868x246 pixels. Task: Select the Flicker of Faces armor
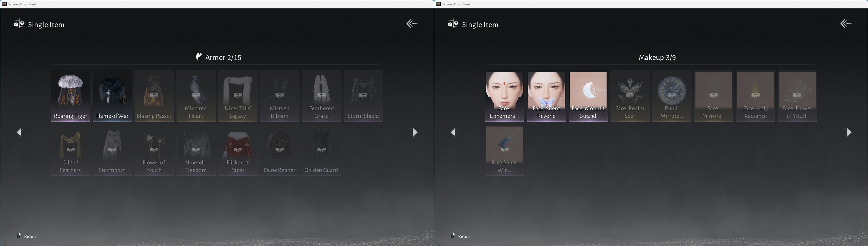click(x=238, y=150)
